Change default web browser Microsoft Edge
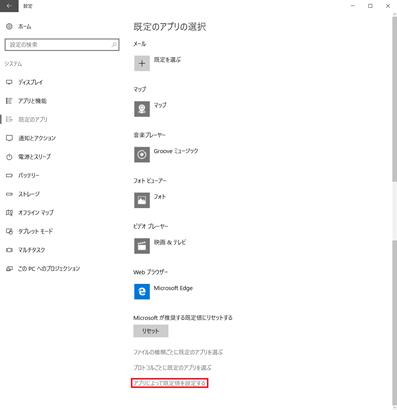The height and width of the screenshot is (410, 397). pos(173,288)
